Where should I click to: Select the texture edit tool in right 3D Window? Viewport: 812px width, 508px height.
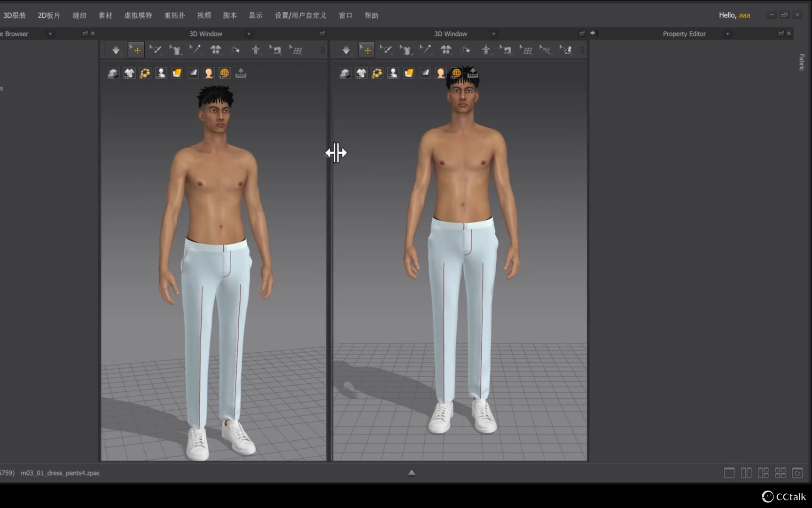(x=566, y=50)
